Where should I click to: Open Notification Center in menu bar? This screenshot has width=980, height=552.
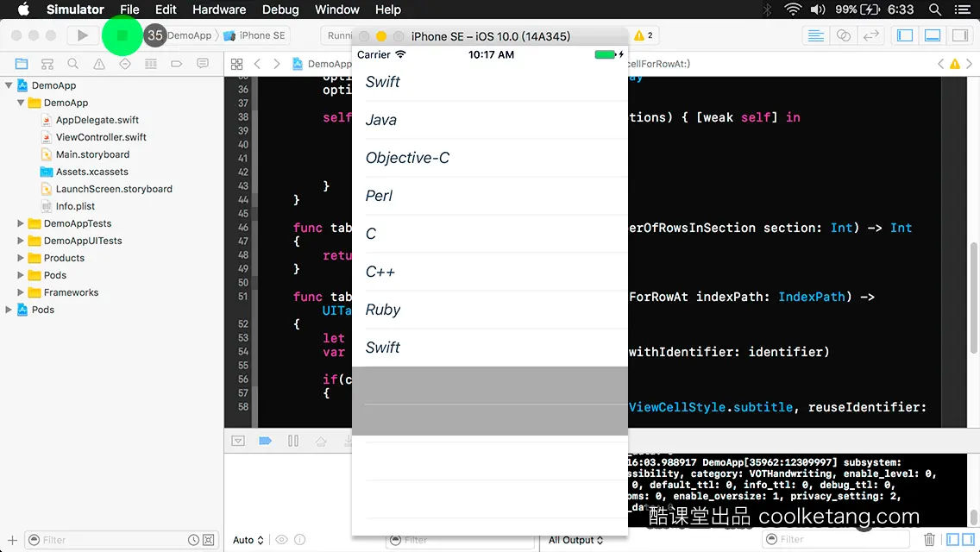tap(963, 9)
